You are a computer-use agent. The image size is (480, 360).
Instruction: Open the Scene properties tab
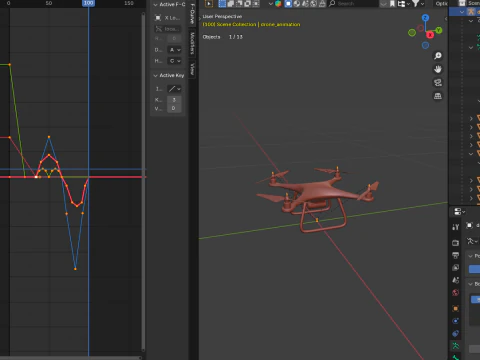(x=455, y=280)
